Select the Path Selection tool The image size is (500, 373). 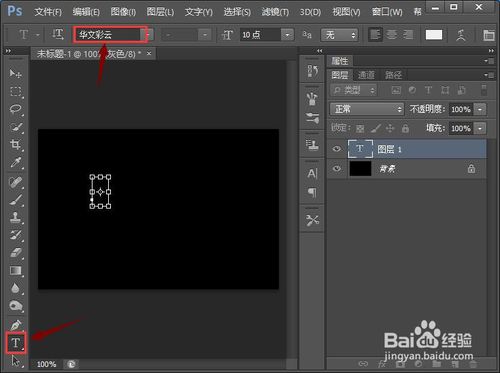[15, 361]
